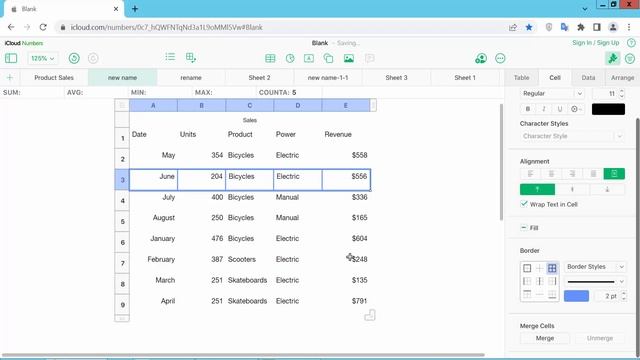Switch to the Product Sales sheet tab
This screenshot has width=640, height=360.
click(x=54, y=78)
